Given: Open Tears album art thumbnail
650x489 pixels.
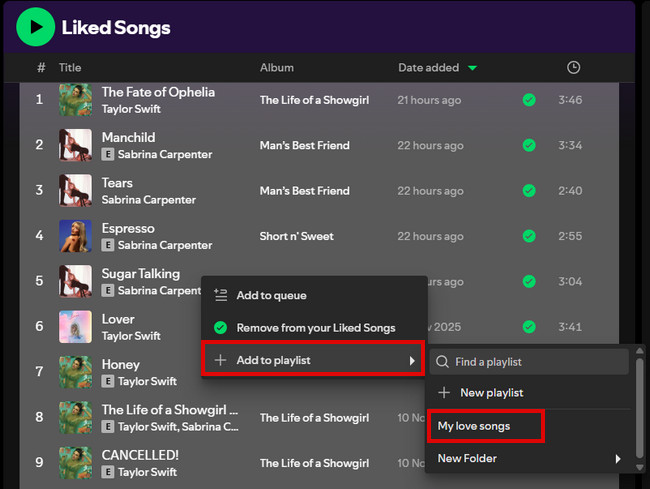Looking at the screenshot, I should click(x=75, y=191).
